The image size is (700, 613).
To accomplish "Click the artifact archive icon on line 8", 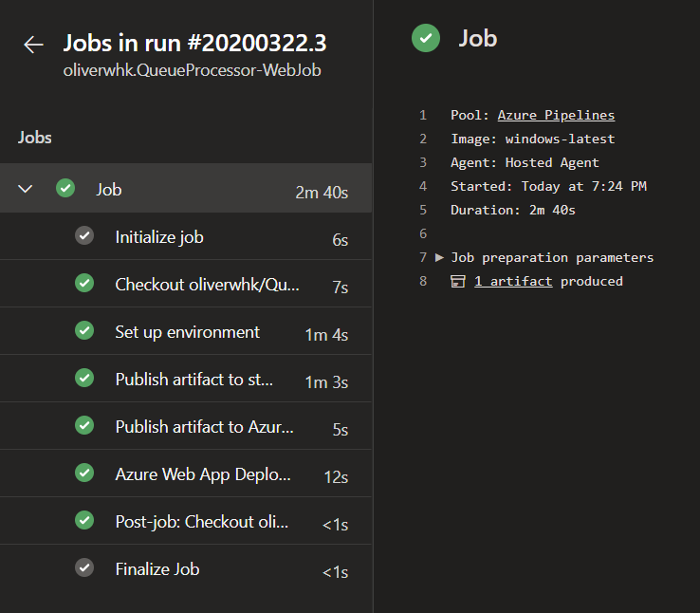I will coord(458,281).
